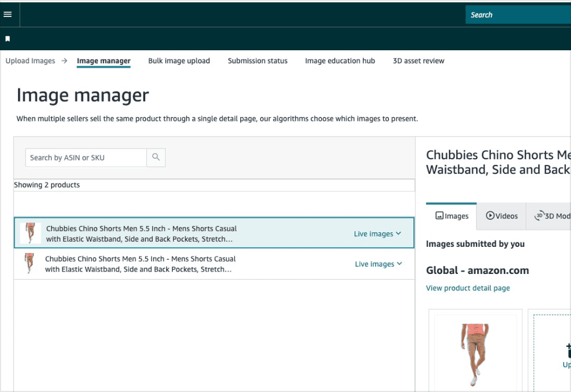This screenshot has width=571, height=392.
Task: Select the Images tab in the product panel
Action: (x=451, y=216)
